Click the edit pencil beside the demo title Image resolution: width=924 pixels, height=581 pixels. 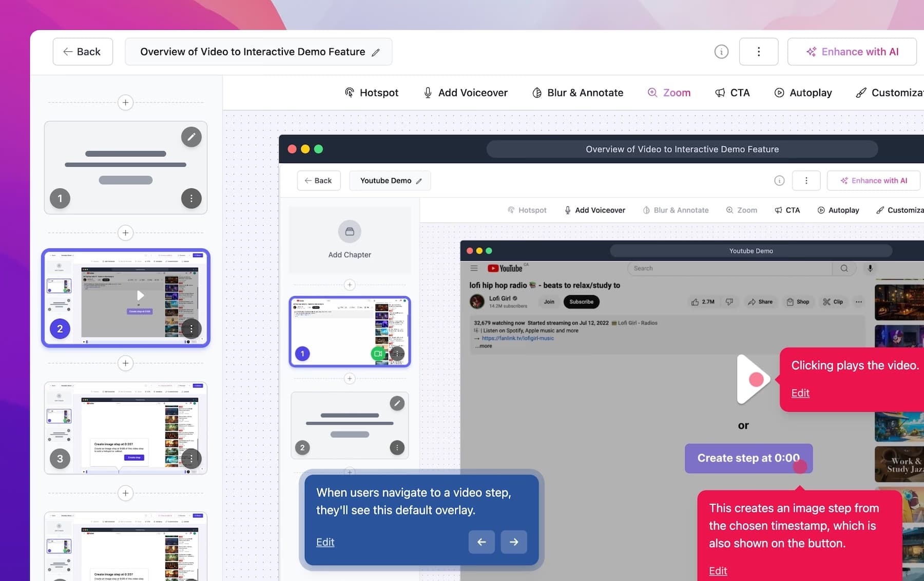tap(376, 52)
